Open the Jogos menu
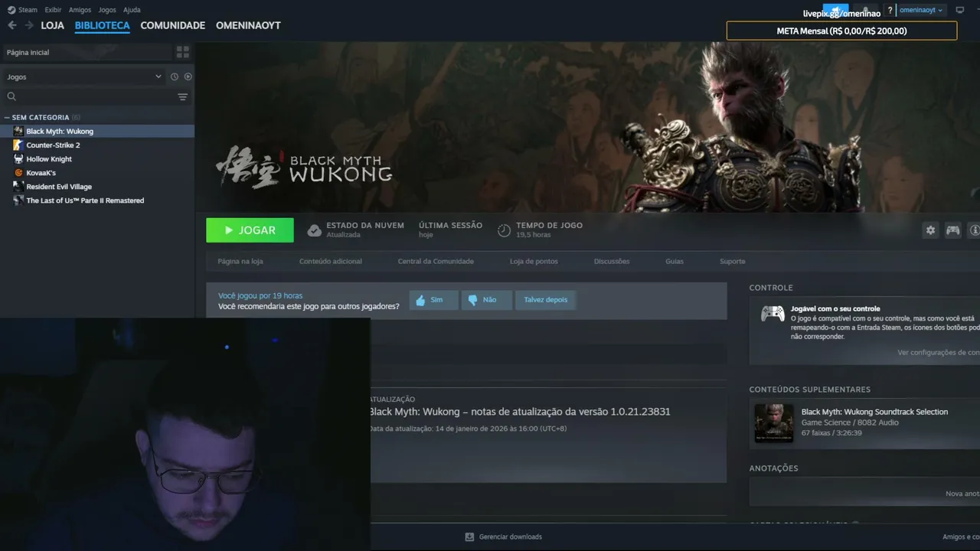This screenshot has width=980, height=551. (x=107, y=10)
